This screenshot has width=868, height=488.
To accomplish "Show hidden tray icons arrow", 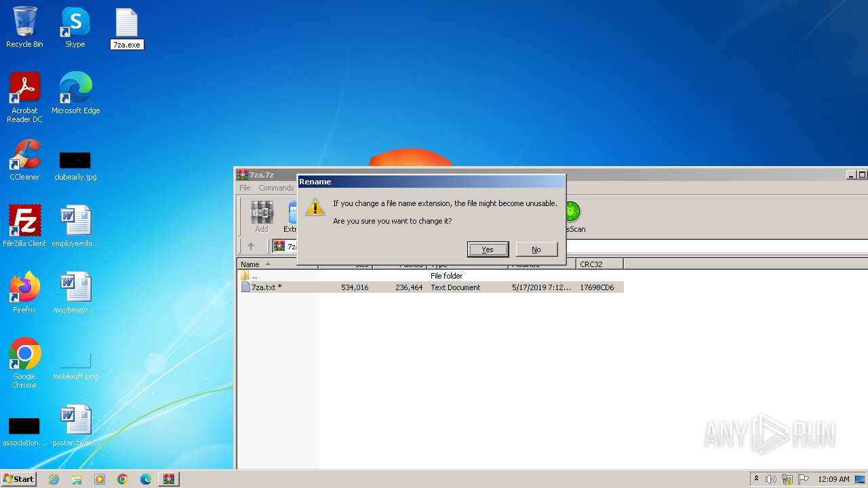I will pos(756,479).
